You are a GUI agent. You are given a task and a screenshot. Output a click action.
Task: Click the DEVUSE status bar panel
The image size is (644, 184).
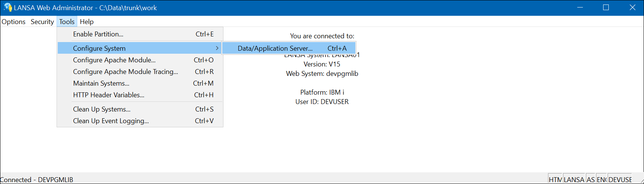point(620,179)
